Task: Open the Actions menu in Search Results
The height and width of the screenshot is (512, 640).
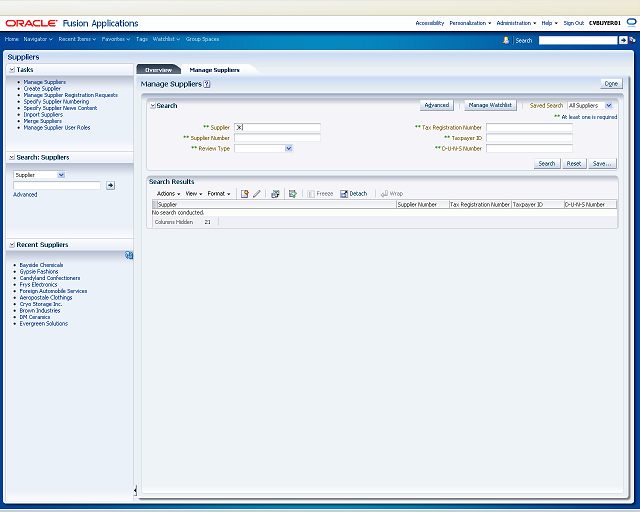Action: point(169,194)
